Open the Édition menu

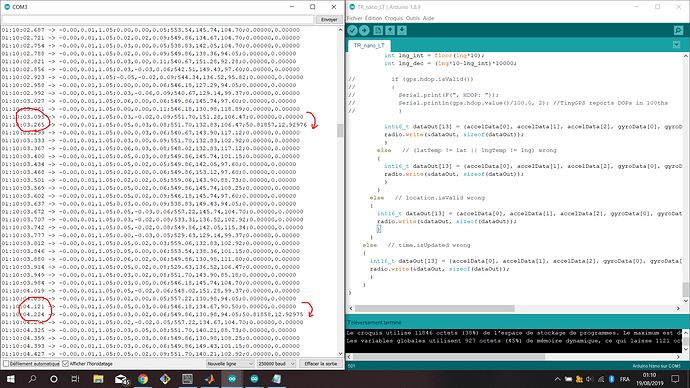point(373,18)
